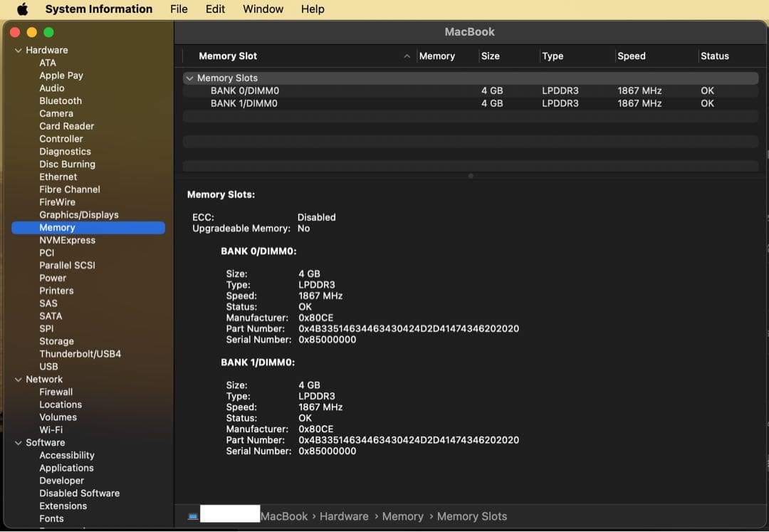Collapse the Hardware section in sidebar
The width and height of the screenshot is (769, 532).
(x=19, y=51)
